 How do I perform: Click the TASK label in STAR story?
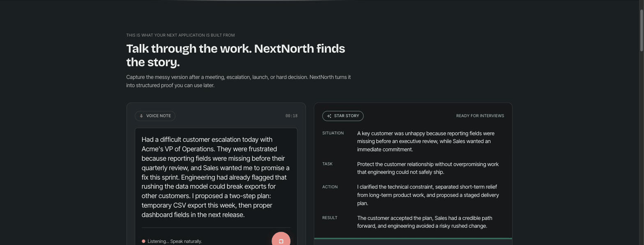coord(327,164)
